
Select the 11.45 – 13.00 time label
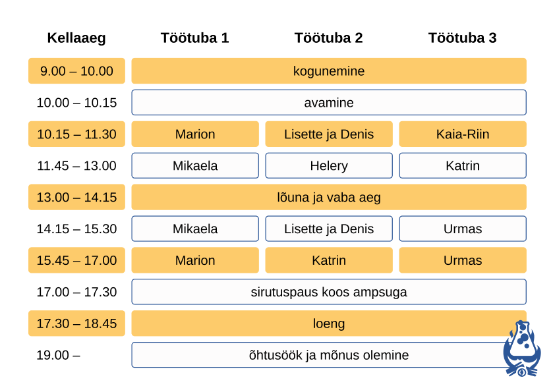[76, 166]
